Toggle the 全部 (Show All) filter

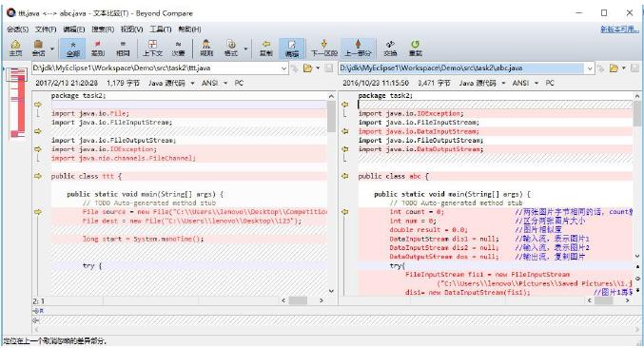(72, 48)
